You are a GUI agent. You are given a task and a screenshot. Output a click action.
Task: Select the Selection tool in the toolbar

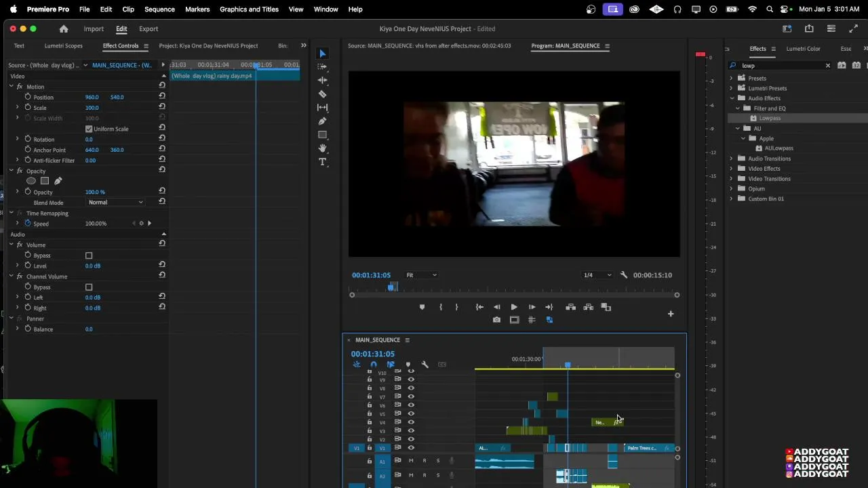point(323,54)
